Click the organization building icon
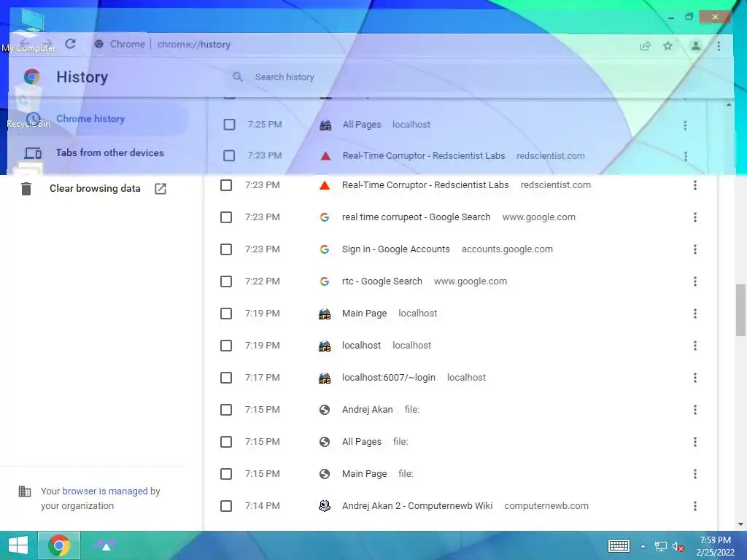Image resolution: width=747 pixels, height=560 pixels. (x=24, y=491)
